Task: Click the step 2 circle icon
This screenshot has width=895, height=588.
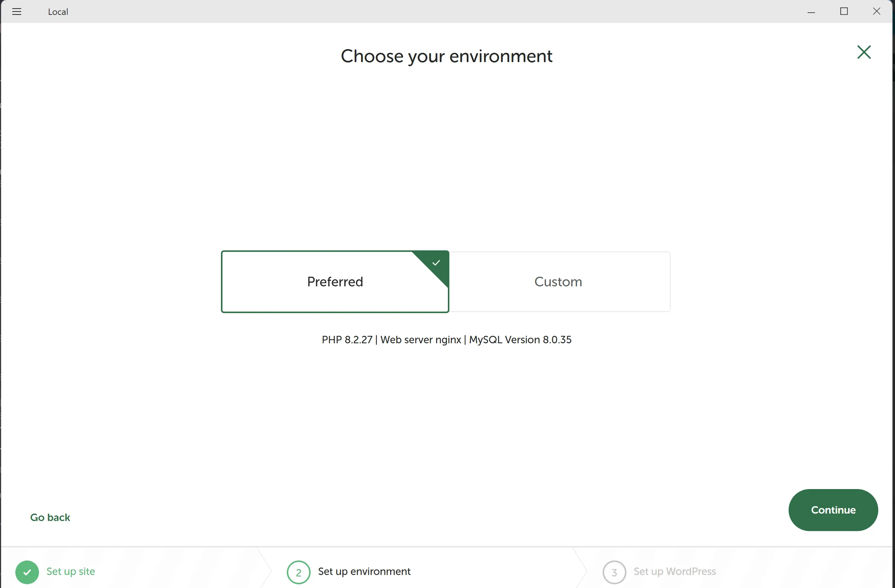Action: 298,572
